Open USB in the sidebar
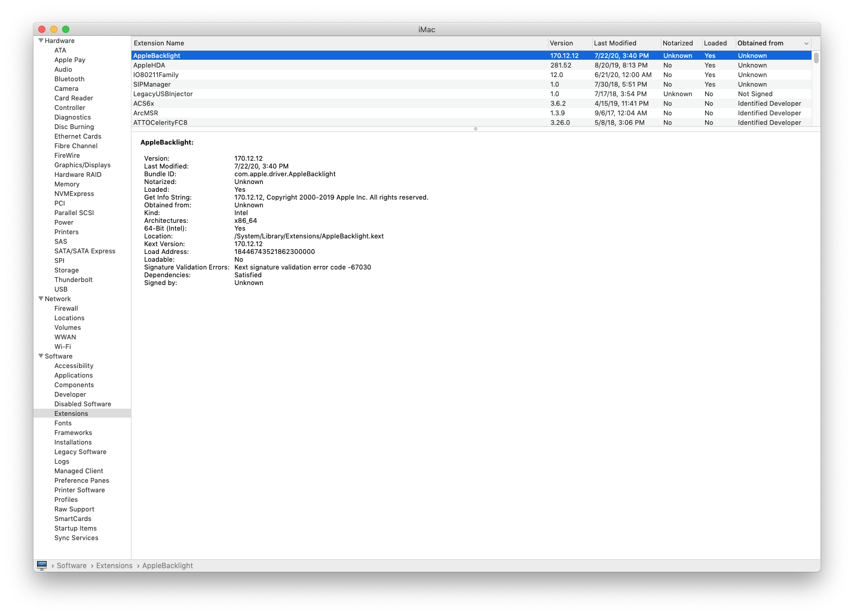The width and height of the screenshot is (854, 616). tap(61, 289)
